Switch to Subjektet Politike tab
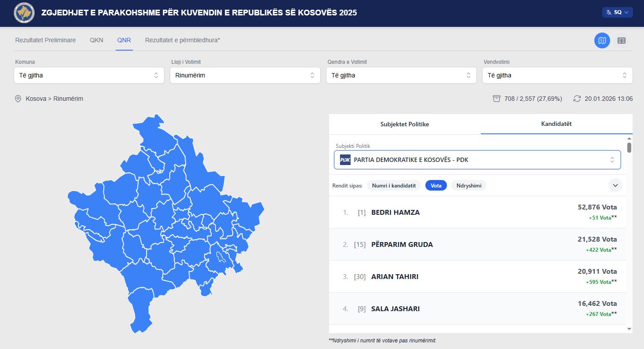Viewport: 644px width, 349px height. (x=404, y=124)
